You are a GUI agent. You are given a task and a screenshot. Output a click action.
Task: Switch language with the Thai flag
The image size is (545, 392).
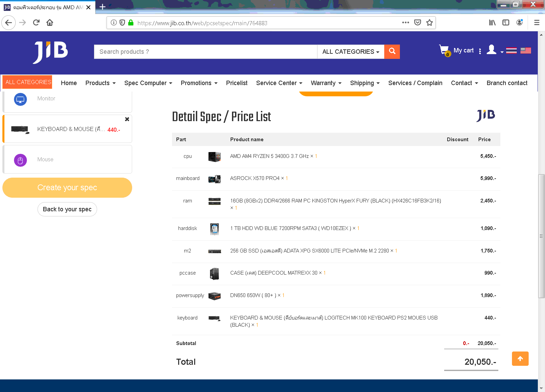(511, 51)
